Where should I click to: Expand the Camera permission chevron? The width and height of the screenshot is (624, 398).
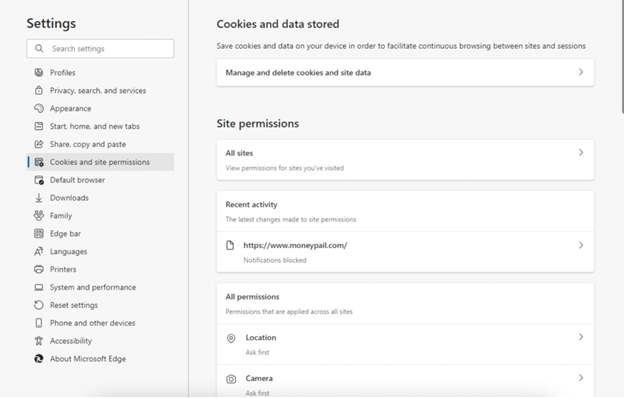tap(581, 378)
